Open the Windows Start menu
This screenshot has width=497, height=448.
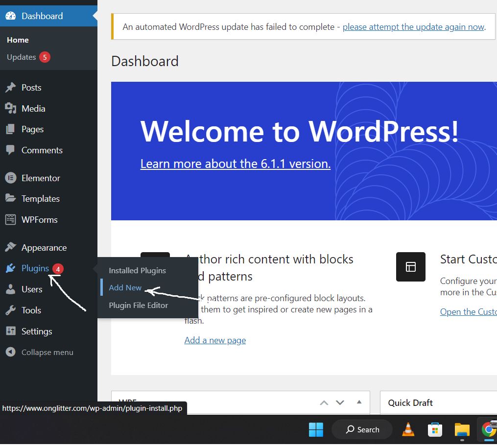(316, 429)
